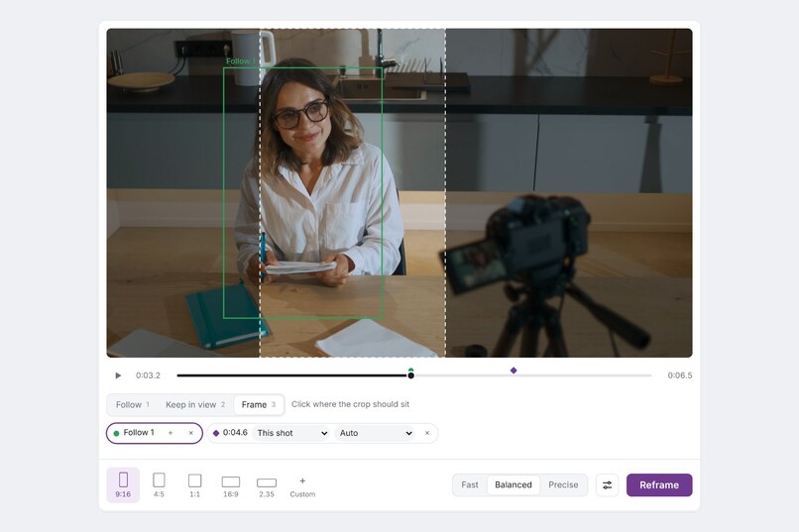Set the quality to Balanced
The height and width of the screenshot is (532, 799).
point(514,485)
